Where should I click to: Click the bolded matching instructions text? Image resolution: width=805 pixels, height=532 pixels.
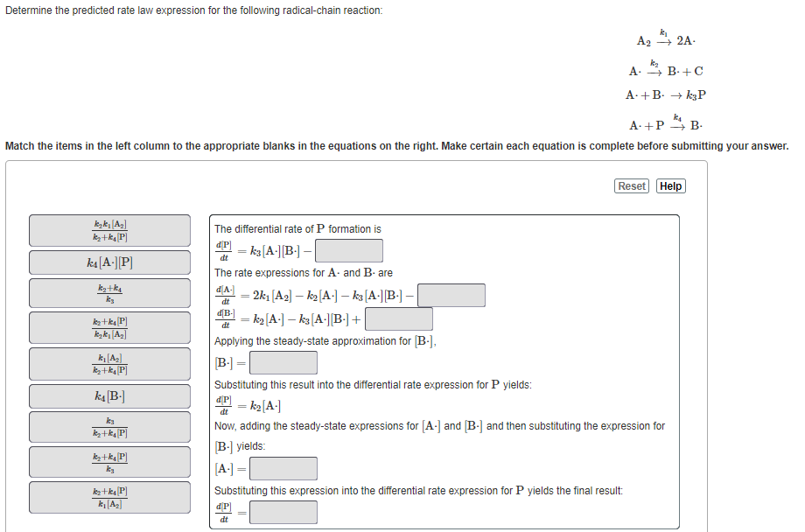pos(394,147)
